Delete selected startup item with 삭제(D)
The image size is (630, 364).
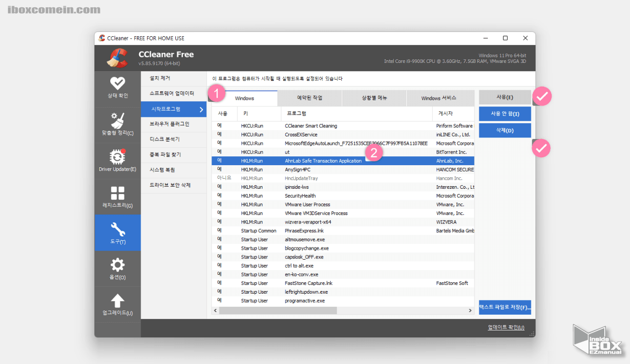click(504, 130)
